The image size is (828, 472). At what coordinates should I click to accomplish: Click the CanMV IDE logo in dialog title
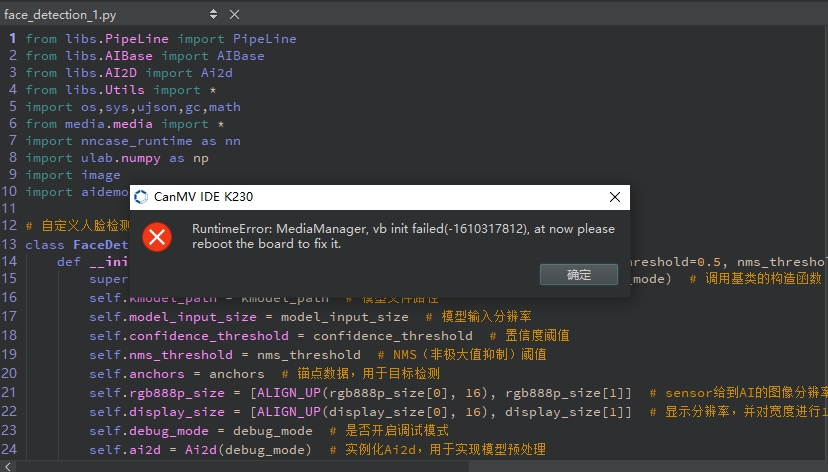click(141, 197)
